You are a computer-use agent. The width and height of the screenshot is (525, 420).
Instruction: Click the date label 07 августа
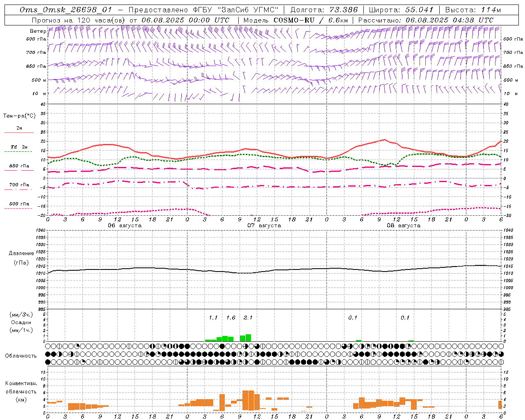pyautogui.click(x=264, y=226)
